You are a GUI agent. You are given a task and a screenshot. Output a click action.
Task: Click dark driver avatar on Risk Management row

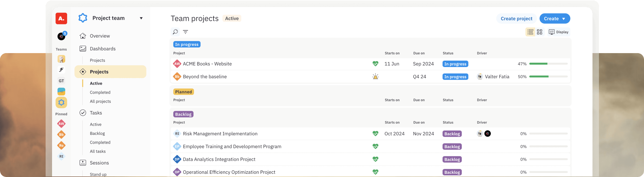coord(488,134)
